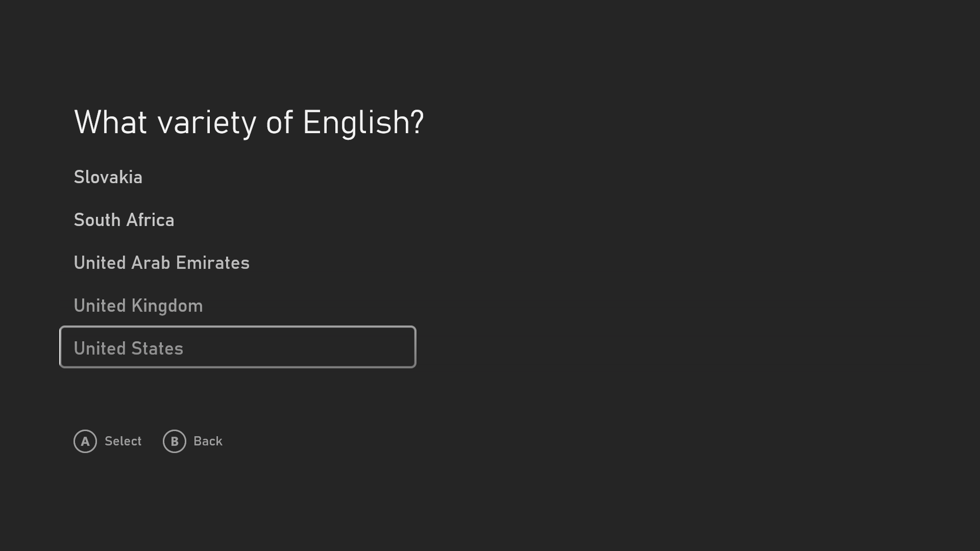Click the circled B button icon
The height and width of the screenshot is (551, 980).
point(175,441)
